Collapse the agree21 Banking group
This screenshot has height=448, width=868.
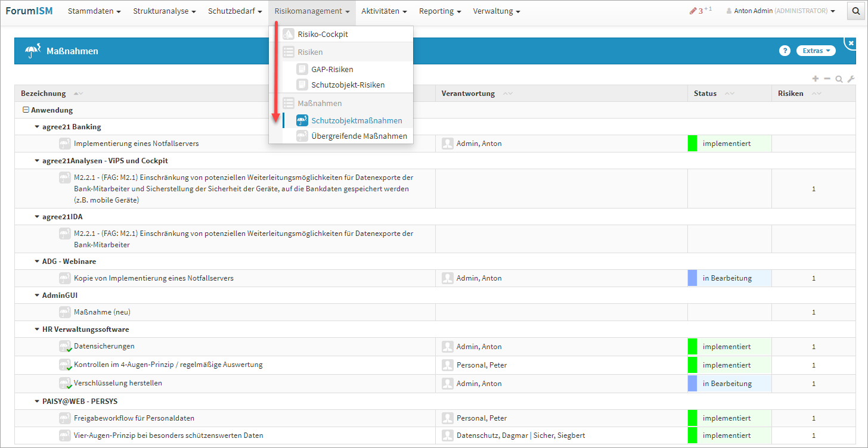(x=37, y=127)
